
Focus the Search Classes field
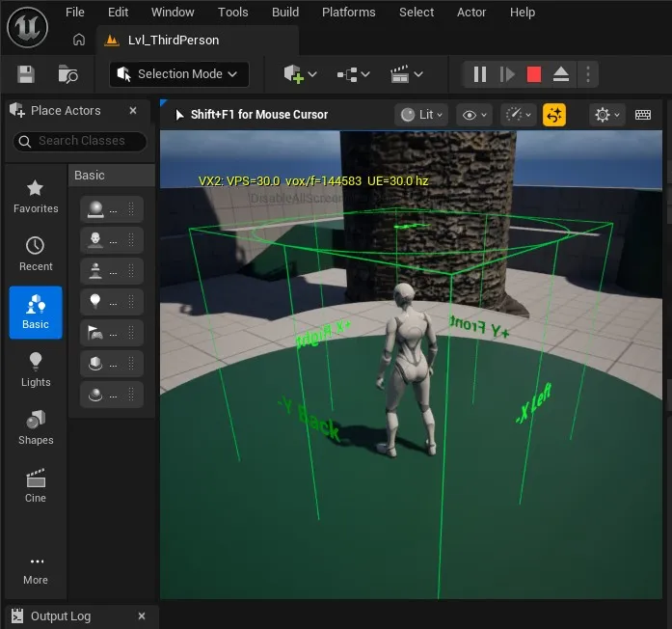80,141
